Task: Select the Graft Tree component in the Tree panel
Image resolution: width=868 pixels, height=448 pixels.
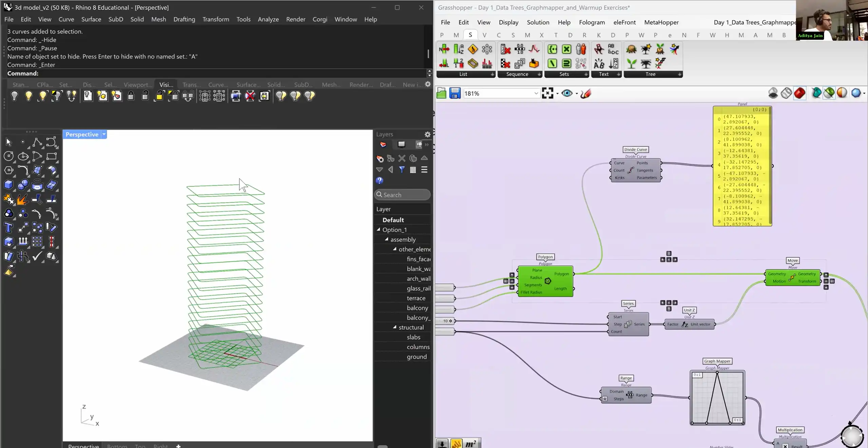Action: click(645, 49)
